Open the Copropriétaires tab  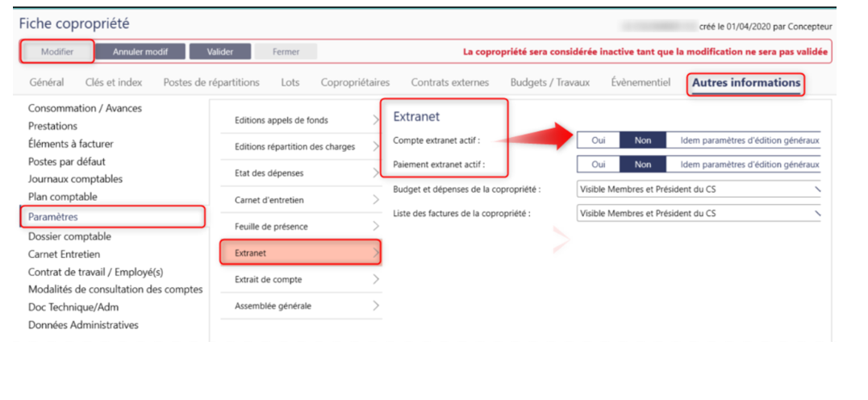tap(355, 82)
